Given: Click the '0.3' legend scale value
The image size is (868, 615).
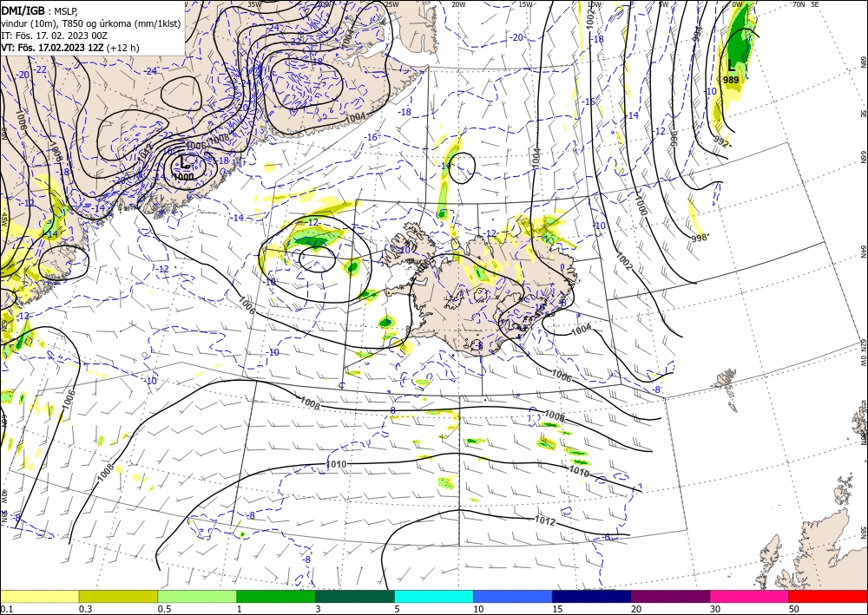Looking at the screenshot, I should point(85,609).
